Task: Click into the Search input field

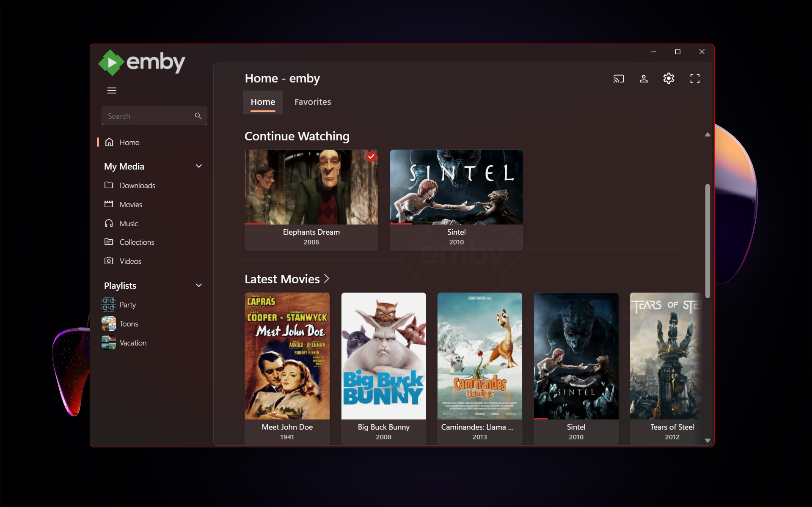Action: tap(154, 116)
